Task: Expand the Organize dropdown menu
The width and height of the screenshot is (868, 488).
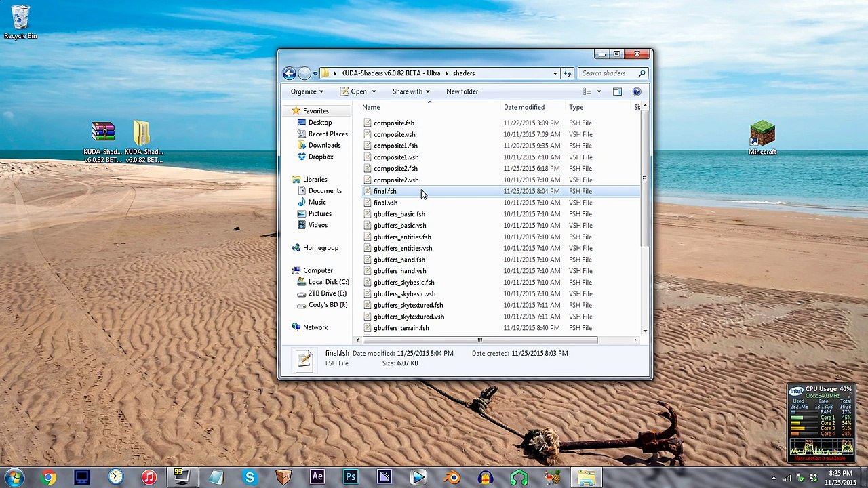Action: coord(307,91)
